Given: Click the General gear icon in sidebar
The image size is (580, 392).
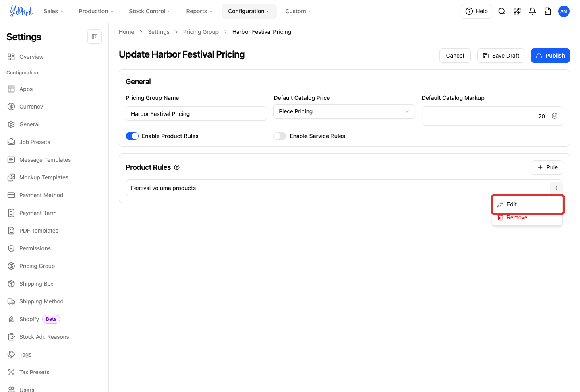Looking at the screenshot, I should pos(11,124).
